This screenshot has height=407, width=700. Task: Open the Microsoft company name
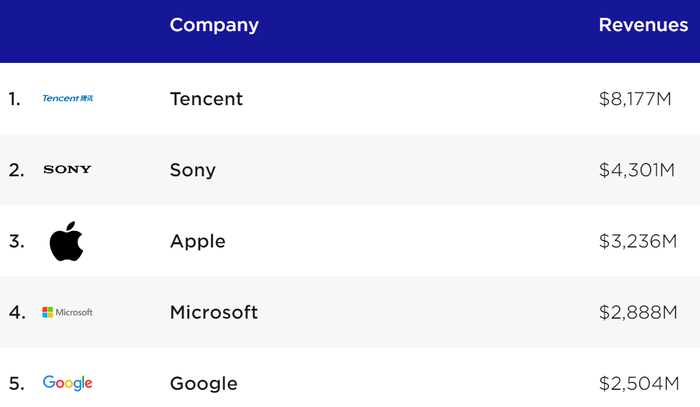tap(214, 312)
